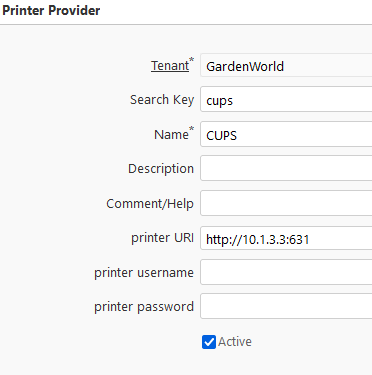This screenshot has width=372, height=375.
Task: Click the printer password label text
Action: [x=144, y=307]
